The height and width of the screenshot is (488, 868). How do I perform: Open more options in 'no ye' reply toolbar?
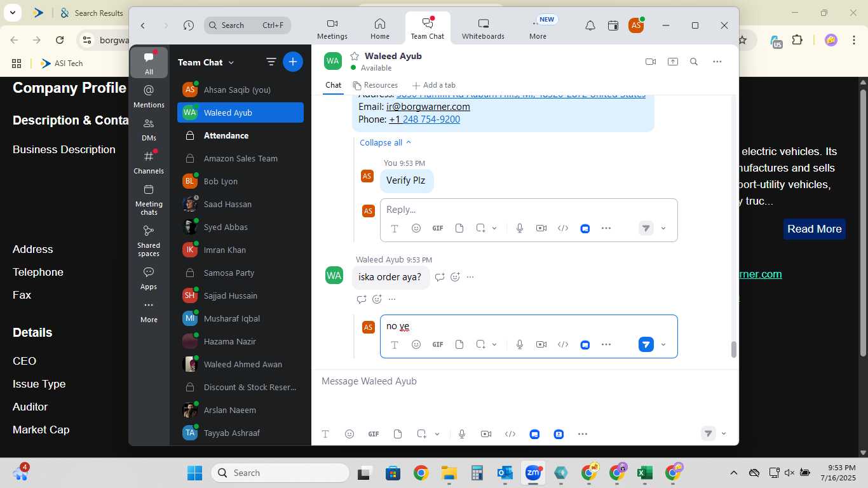point(606,344)
